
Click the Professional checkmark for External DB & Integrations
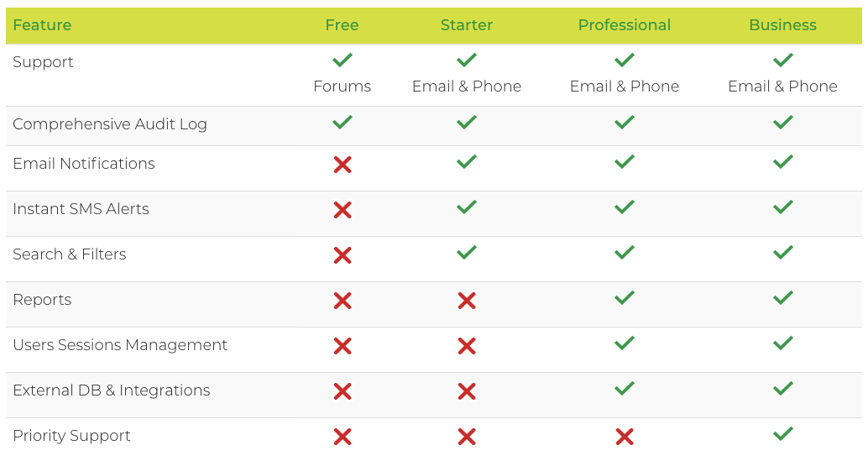point(624,389)
